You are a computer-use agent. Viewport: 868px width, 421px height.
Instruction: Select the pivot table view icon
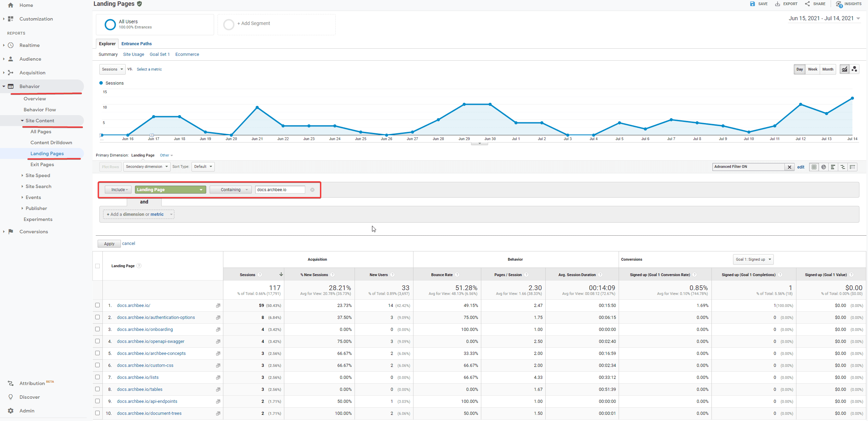[x=852, y=167]
